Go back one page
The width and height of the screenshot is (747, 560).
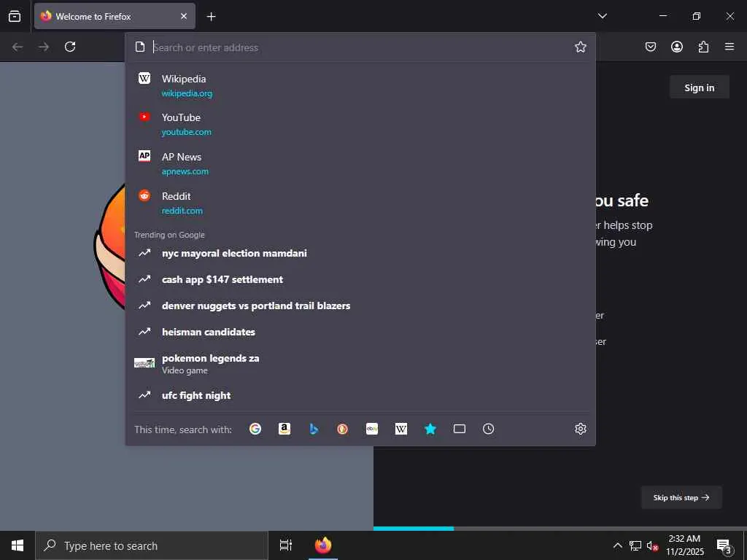[18, 47]
